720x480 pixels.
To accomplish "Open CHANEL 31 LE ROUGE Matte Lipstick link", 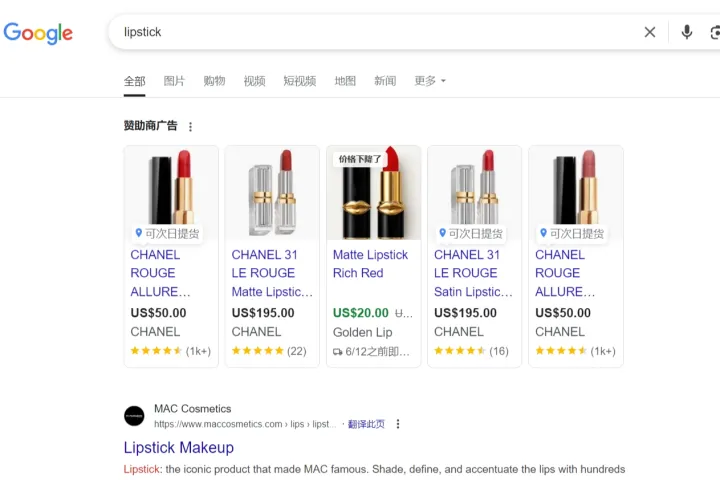I will tap(272, 273).
